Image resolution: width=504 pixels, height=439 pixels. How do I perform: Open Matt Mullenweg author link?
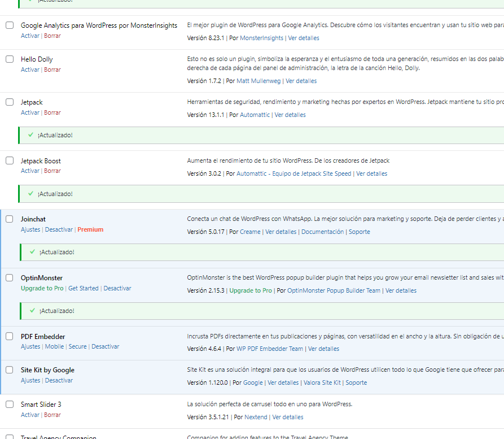pyautogui.click(x=258, y=81)
